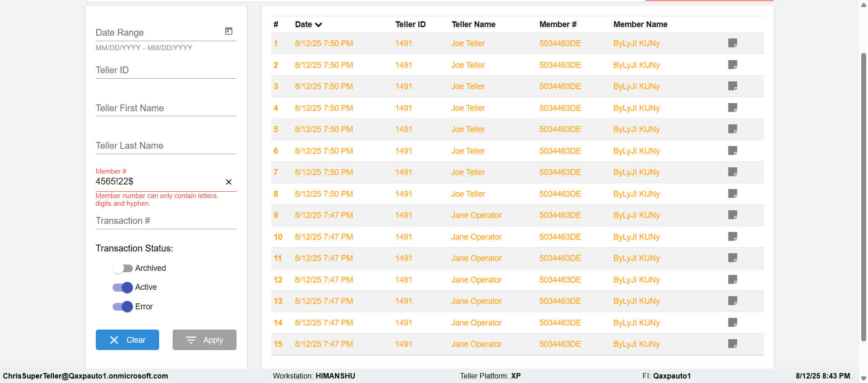Open the note icon for row 15
The height and width of the screenshot is (383, 868).
(732, 344)
